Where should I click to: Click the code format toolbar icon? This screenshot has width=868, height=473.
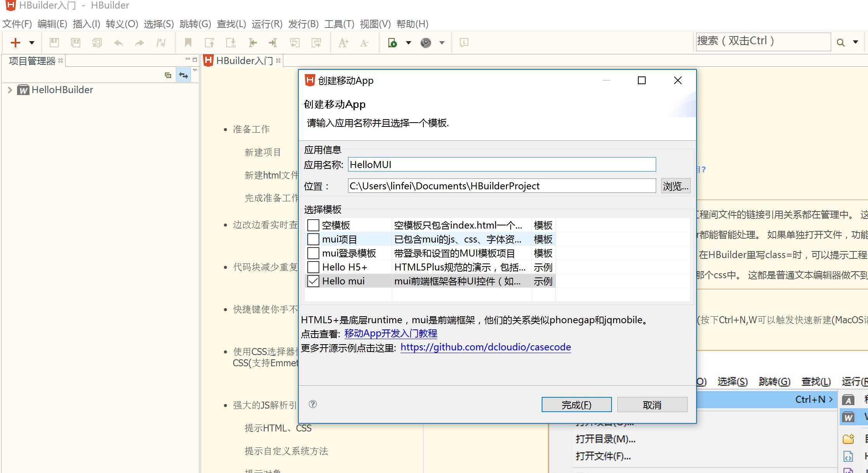[161, 43]
